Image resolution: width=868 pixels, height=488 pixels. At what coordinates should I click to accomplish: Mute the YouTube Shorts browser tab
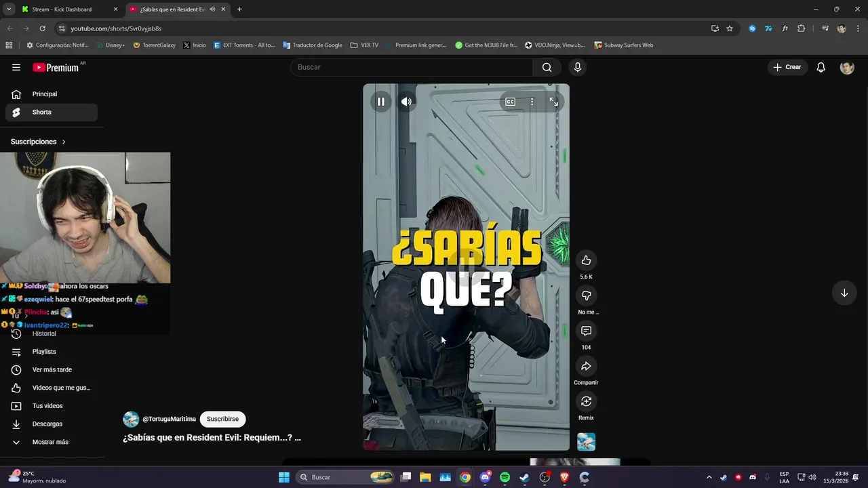click(212, 9)
